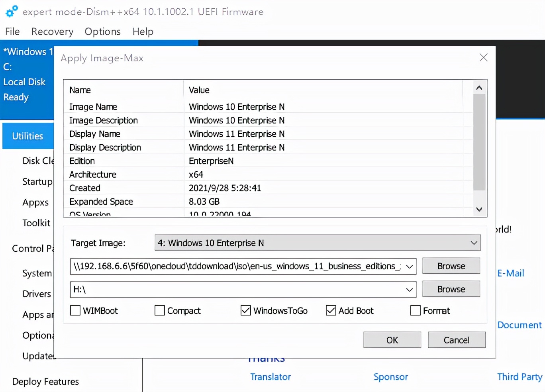Enable the Format option
The image size is (545, 392).
coord(416,310)
